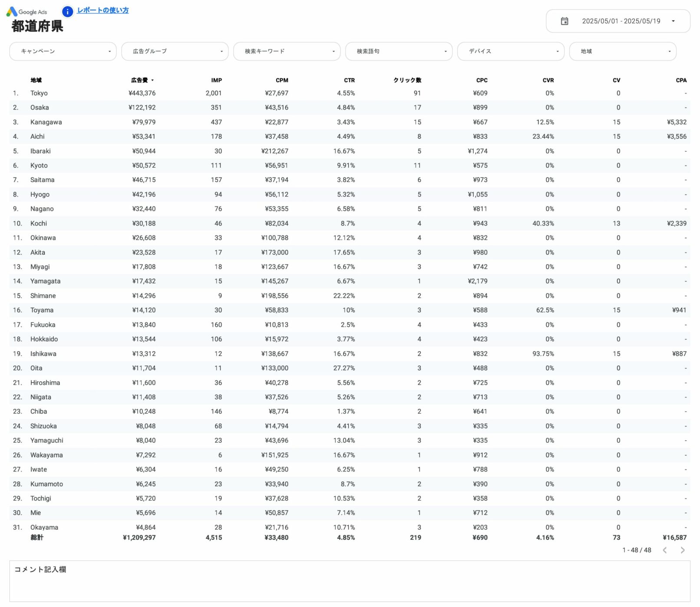Open the レポートの使い方 link

pos(102,10)
